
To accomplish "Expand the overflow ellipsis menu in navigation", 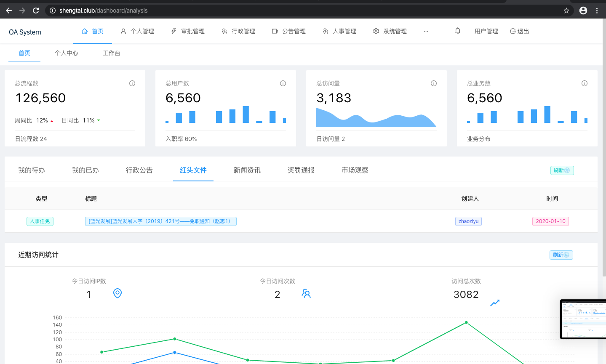I will pyautogui.click(x=426, y=32).
